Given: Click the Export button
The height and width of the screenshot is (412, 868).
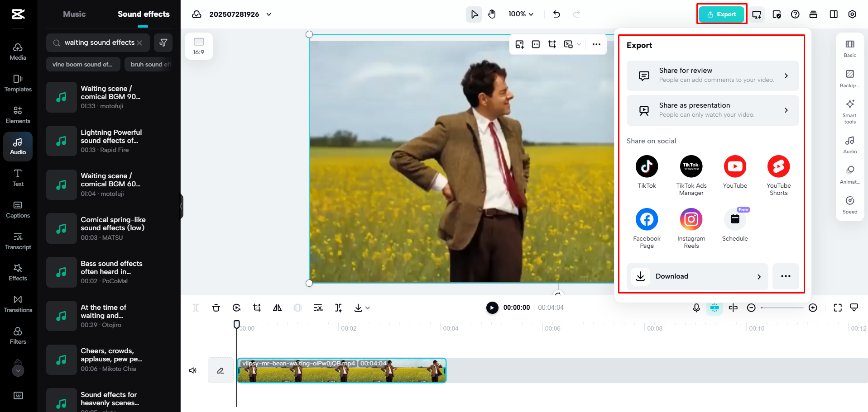Looking at the screenshot, I should [721, 14].
